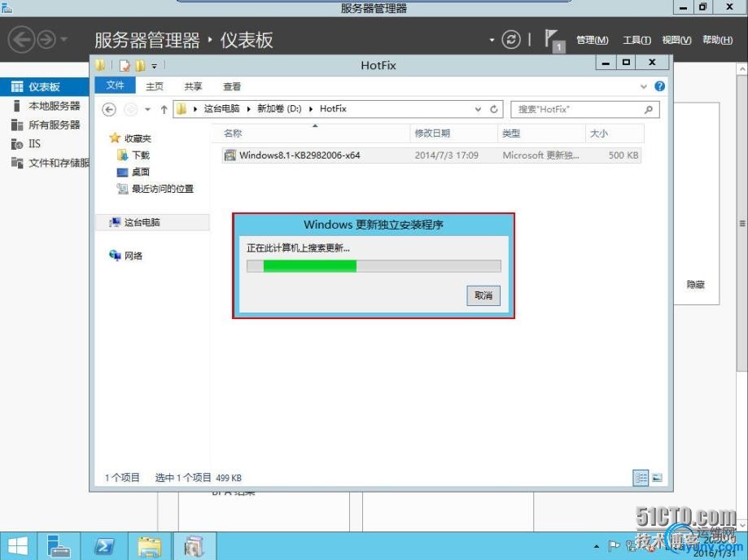Open File Explorer from the taskbar
748x560 pixels.
(149, 546)
